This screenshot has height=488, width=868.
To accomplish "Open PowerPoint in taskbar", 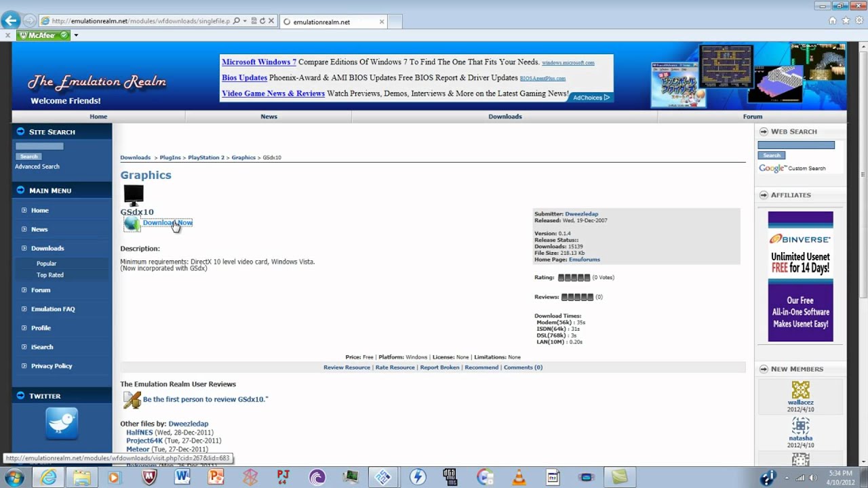I will pyautogui.click(x=216, y=477).
